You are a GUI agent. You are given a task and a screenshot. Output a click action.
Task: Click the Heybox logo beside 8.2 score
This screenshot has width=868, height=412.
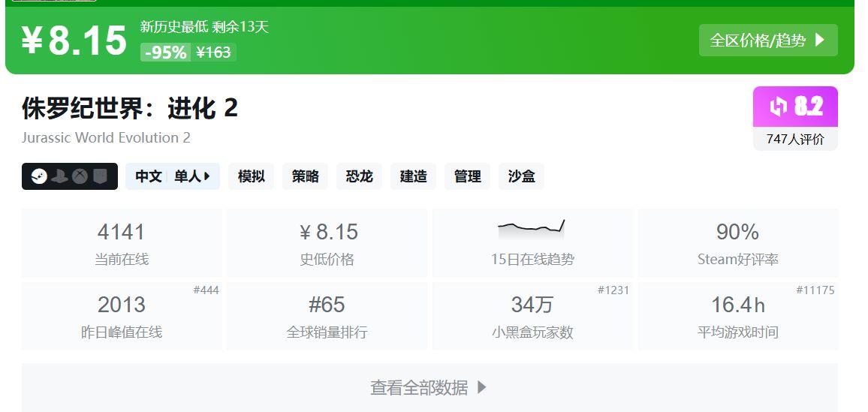[x=779, y=107]
